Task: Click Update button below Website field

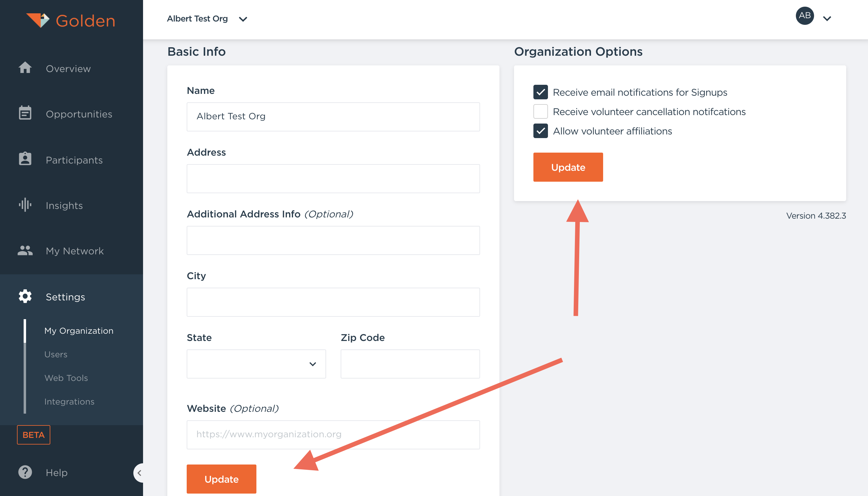Action: click(221, 479)
